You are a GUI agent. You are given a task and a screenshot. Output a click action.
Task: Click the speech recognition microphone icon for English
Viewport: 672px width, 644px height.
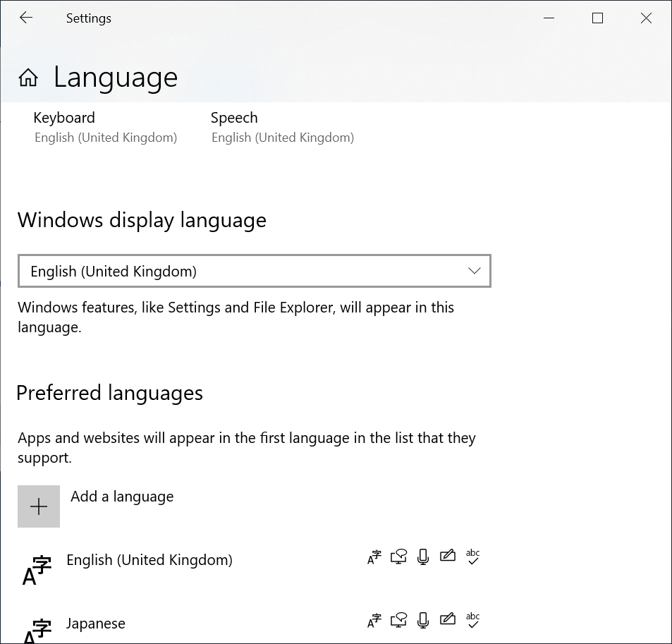(422, 557)
